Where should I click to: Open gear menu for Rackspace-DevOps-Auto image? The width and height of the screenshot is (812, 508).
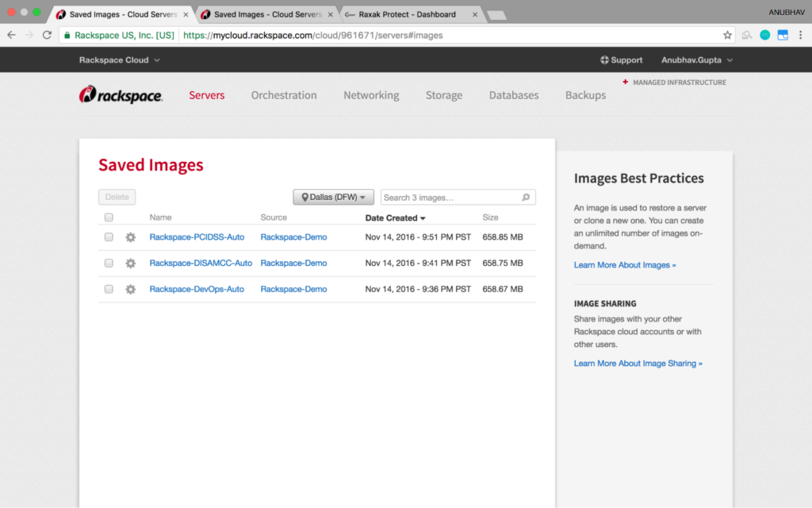point(131,289)
